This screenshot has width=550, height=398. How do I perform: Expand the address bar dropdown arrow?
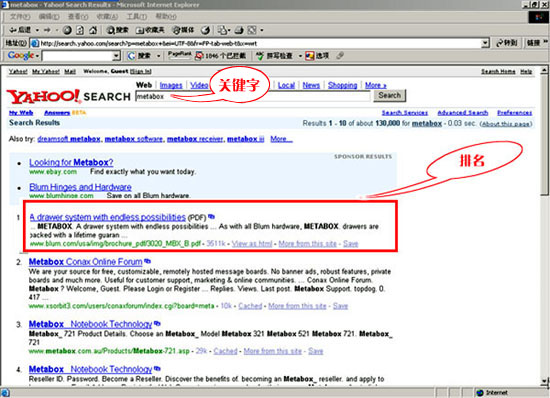tap(485, 43)
